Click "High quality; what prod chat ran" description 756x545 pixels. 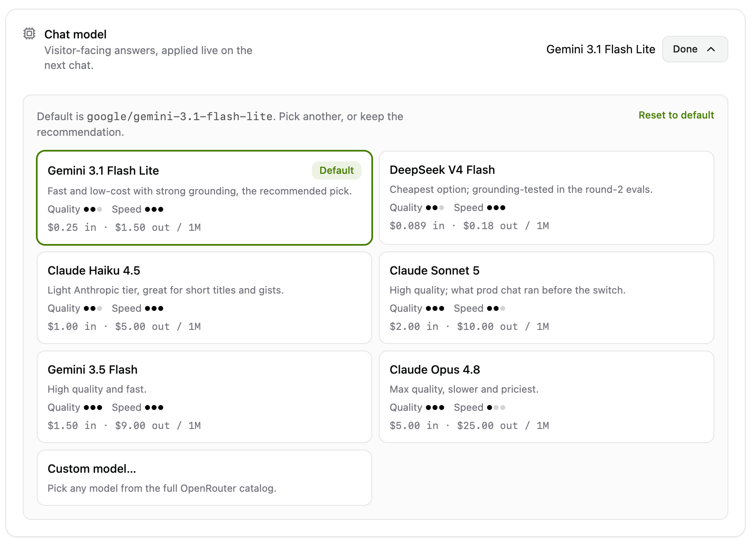pos(507,290)
